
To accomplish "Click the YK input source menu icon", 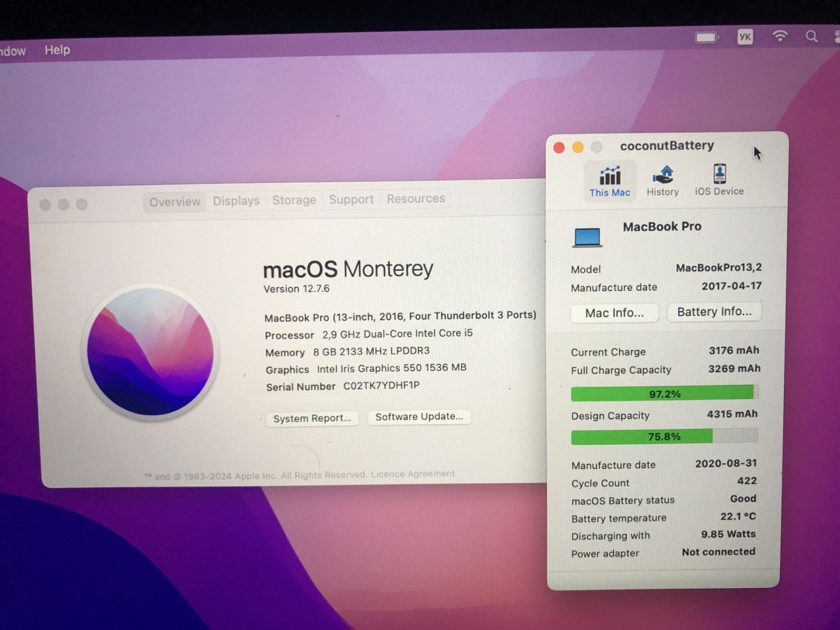I will point(745,36).
